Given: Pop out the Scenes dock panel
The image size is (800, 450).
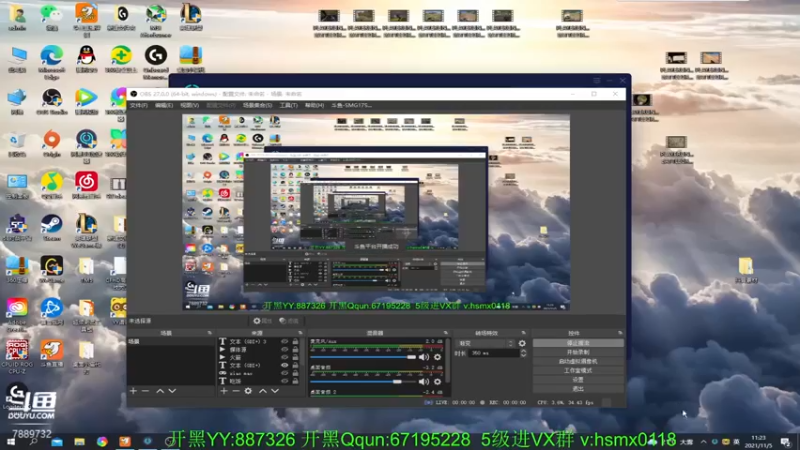Looking at the screenshot, I should 209,333.
